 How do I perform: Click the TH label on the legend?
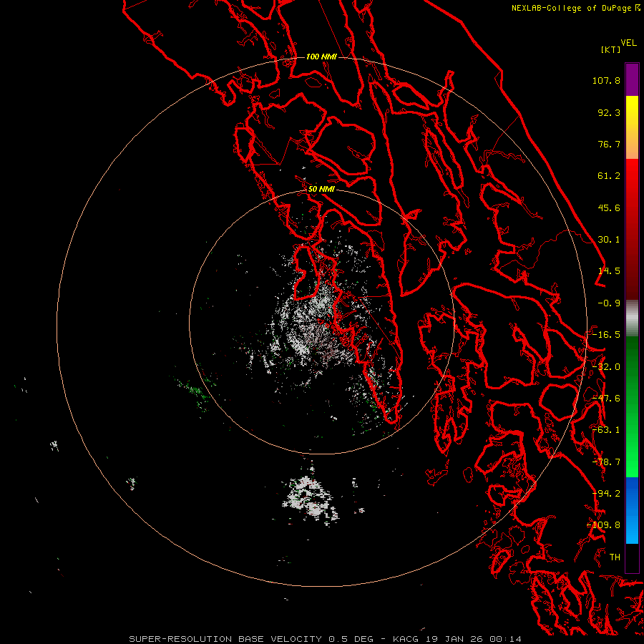pos(615,557)
